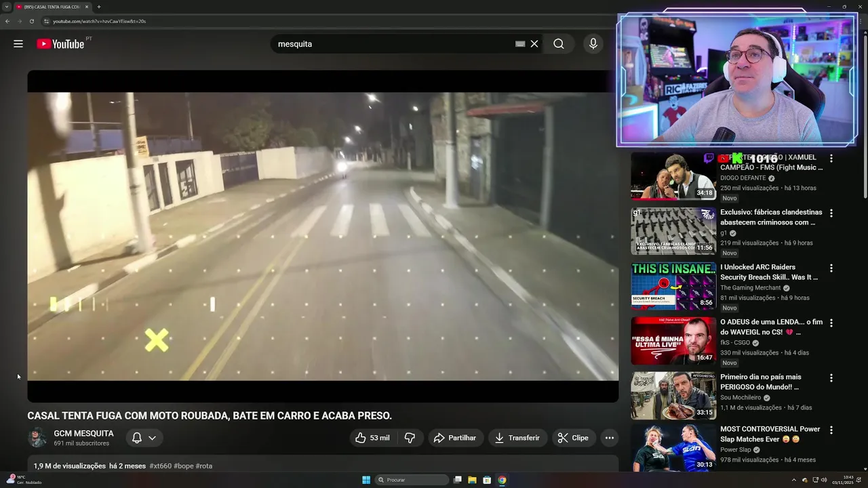Click the #bope hashtag
The image size is (868, 488).
(184, 466)
